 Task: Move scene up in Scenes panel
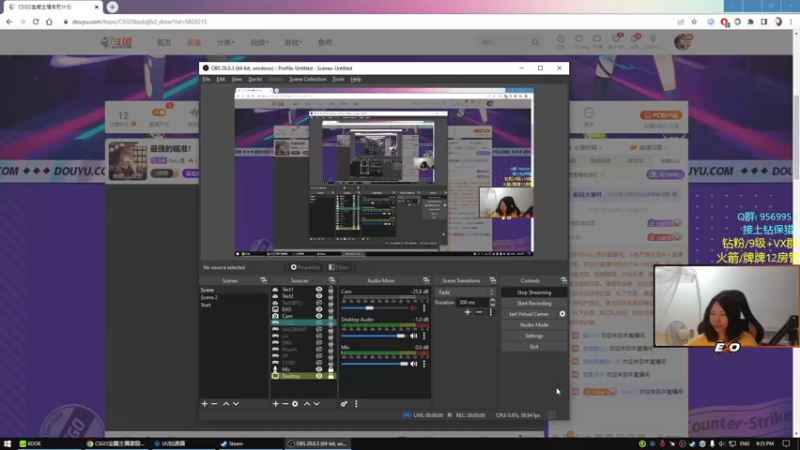226,404
